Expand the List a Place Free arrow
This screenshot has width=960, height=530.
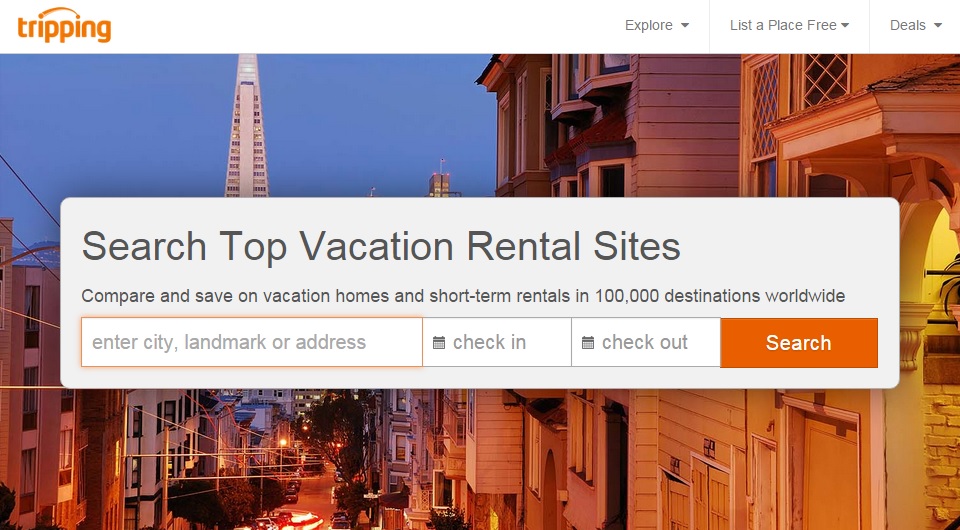coord(846,26)
